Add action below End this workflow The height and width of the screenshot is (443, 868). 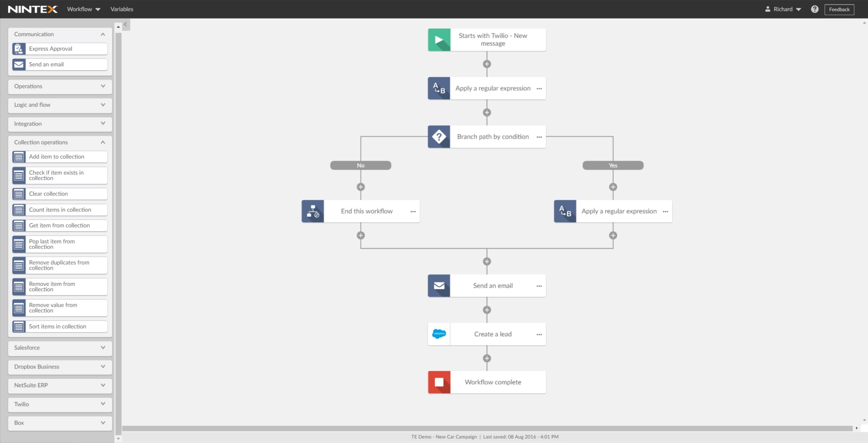pos(360,235)
